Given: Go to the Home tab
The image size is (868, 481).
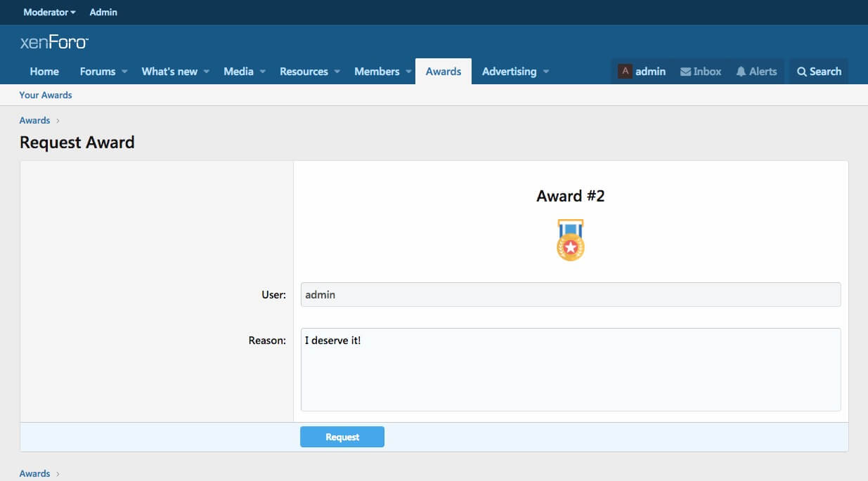Looking at the screenshot, I should click(x=44, y=71).
